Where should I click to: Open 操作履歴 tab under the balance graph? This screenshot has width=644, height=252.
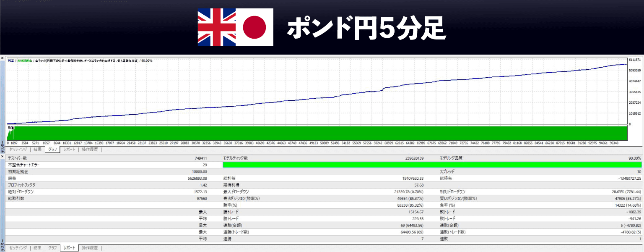click(90, 149)
